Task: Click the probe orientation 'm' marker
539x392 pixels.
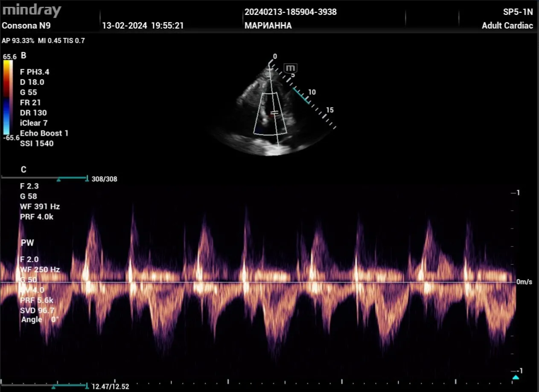Action: point(291,68)
